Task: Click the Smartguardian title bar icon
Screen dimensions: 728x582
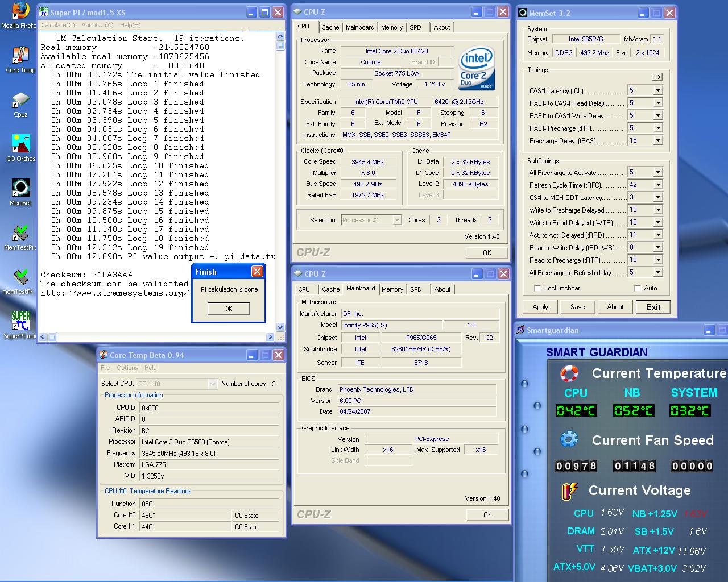Action: [520, 330]
